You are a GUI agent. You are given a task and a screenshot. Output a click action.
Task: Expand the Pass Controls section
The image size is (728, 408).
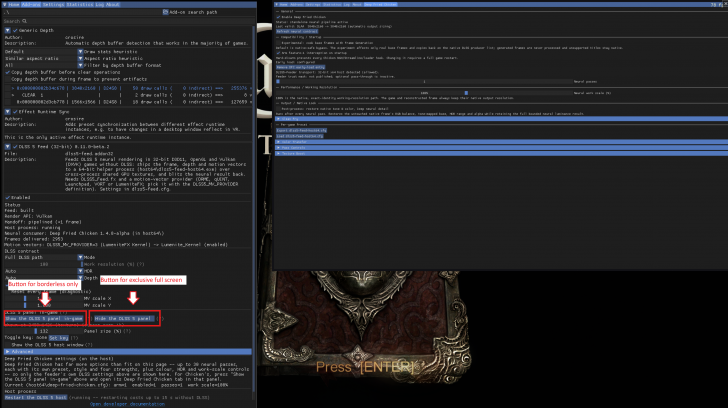[x=501, y=148]
